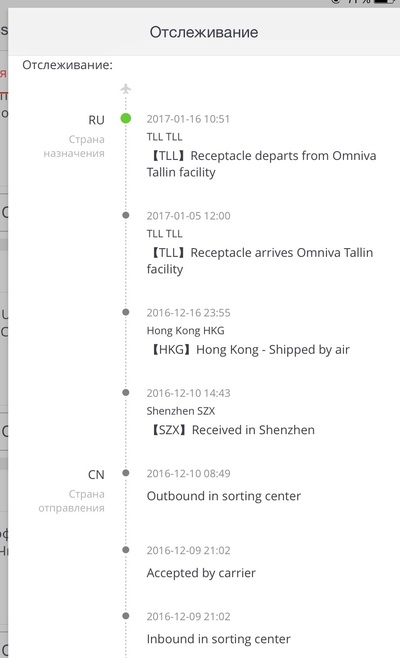This screenshot has height=658, width=400.
Task: Click the Accepted by carrier text
Action: tap(201, 573)
